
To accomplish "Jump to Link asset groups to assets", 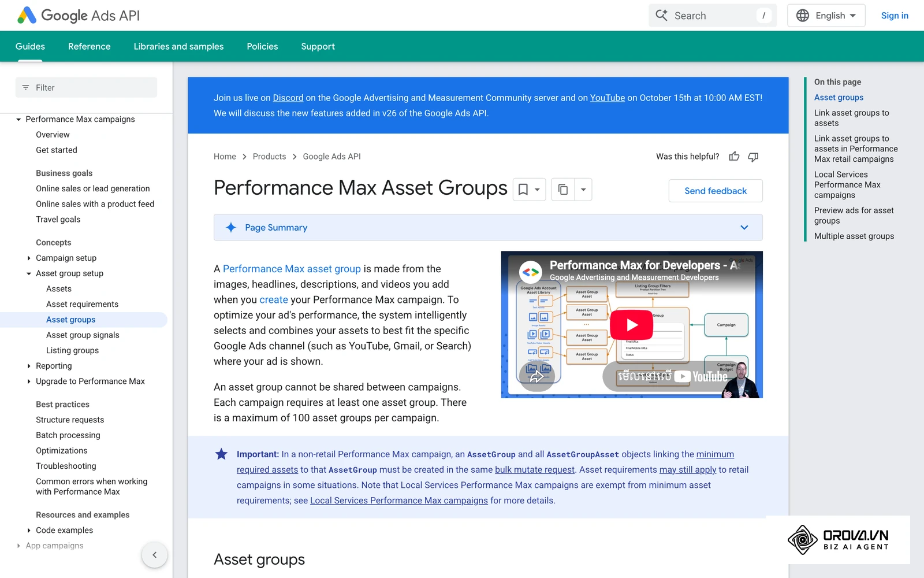I will [852, 118].
